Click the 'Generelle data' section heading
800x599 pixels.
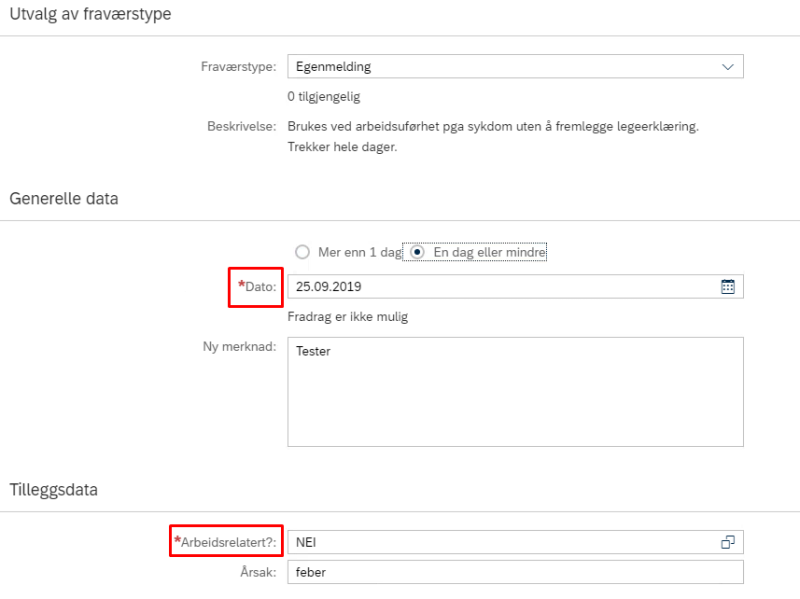click(64, 198)
